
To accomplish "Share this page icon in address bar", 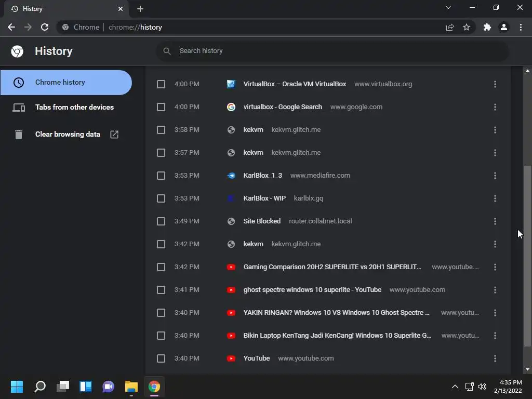I will [x=450, y=27].
